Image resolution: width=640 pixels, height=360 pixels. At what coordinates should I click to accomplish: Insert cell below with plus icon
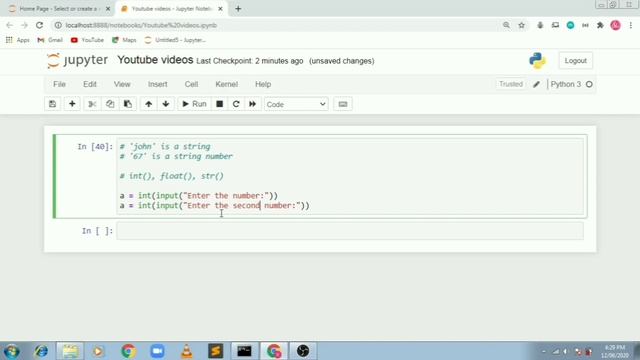coord(72,104)
